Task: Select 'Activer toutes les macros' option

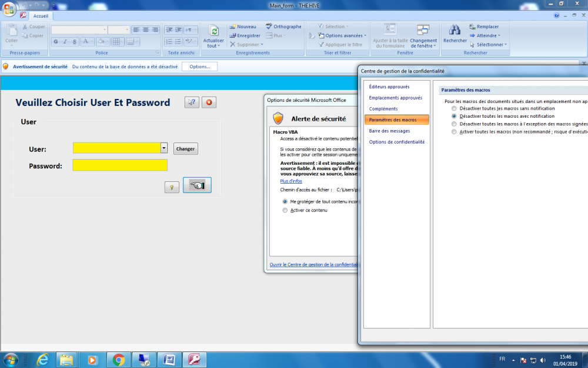Action: pyautogui.click(x=454, y=132)
